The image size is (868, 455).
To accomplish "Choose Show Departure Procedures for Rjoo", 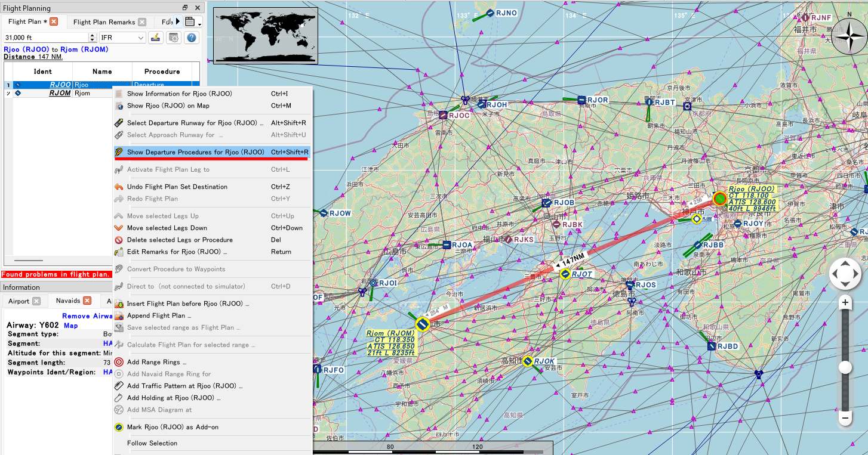I will point(195,152).
